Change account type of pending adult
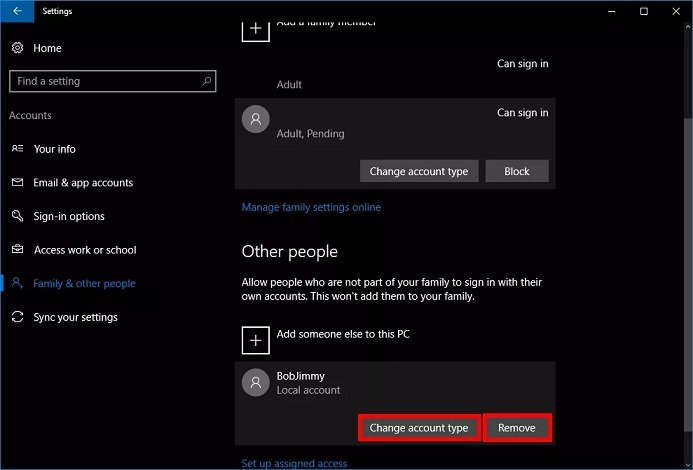Screen dimensions: 693x470 pos(419,171)
